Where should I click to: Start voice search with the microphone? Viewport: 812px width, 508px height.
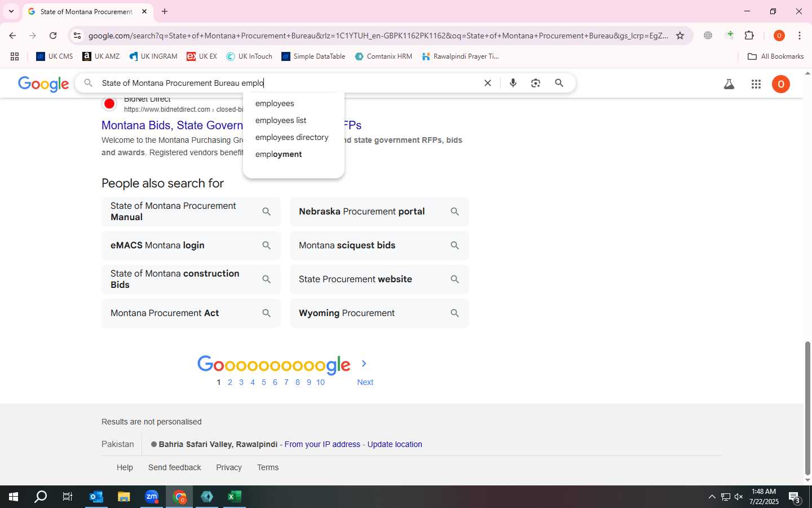click(513, 83)
